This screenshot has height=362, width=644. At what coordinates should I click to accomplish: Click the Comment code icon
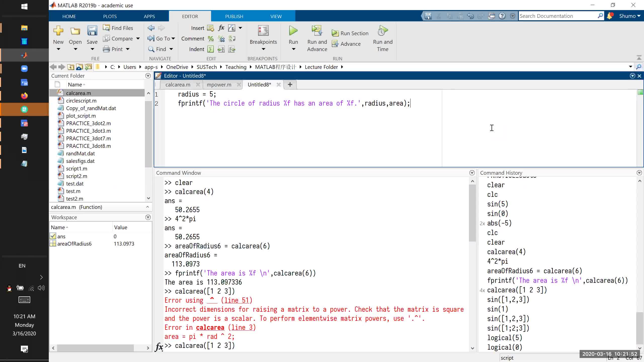(211, 38)
